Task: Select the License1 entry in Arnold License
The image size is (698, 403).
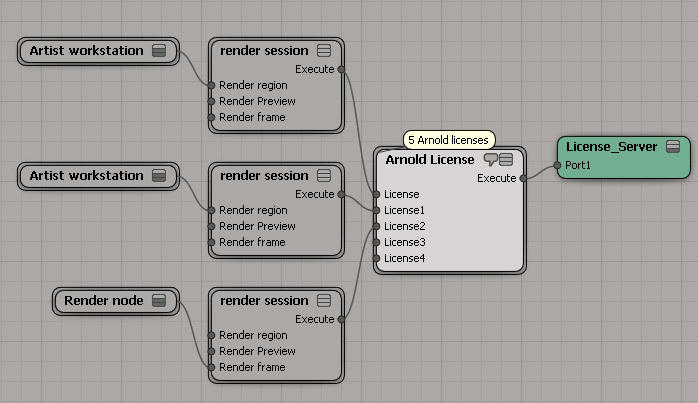Action: click(x=405, y=210)
